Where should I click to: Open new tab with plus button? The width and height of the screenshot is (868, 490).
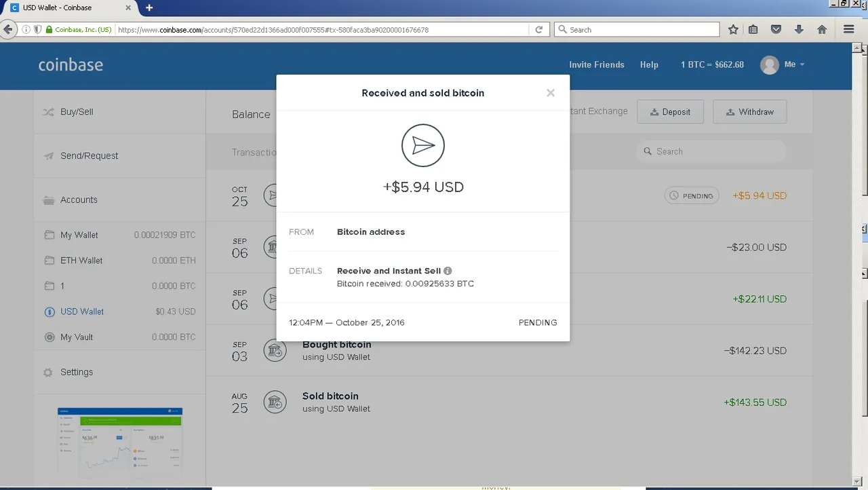coord(149,7)
